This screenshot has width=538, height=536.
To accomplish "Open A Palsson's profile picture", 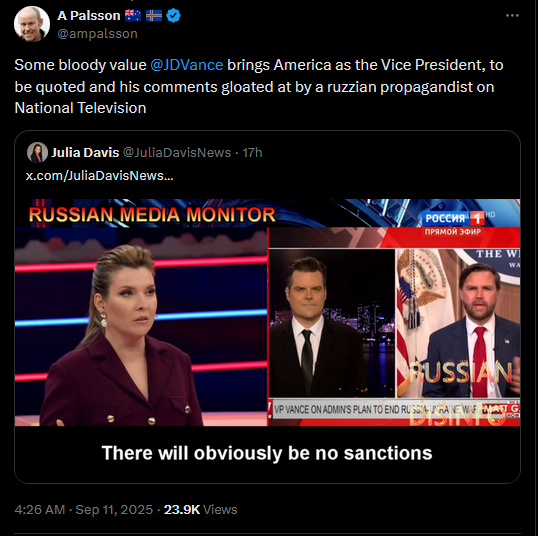I will pyautogui.click(x=32, y=24).
